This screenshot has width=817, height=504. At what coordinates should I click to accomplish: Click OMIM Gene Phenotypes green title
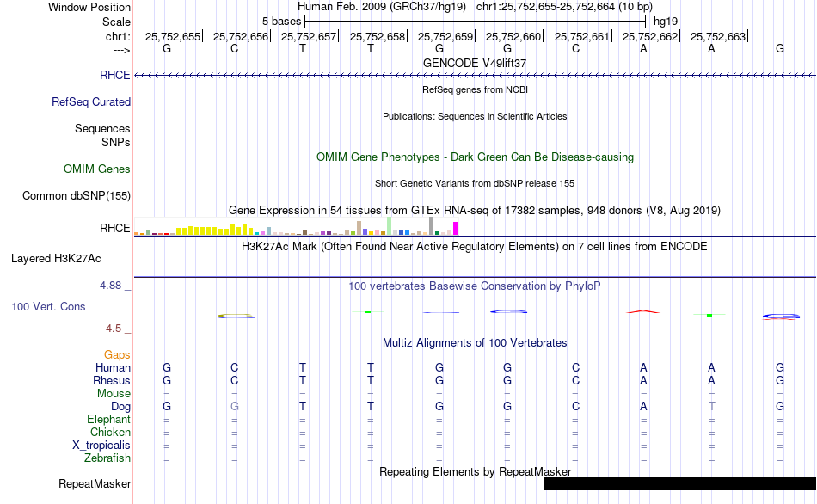pos(475,157)
